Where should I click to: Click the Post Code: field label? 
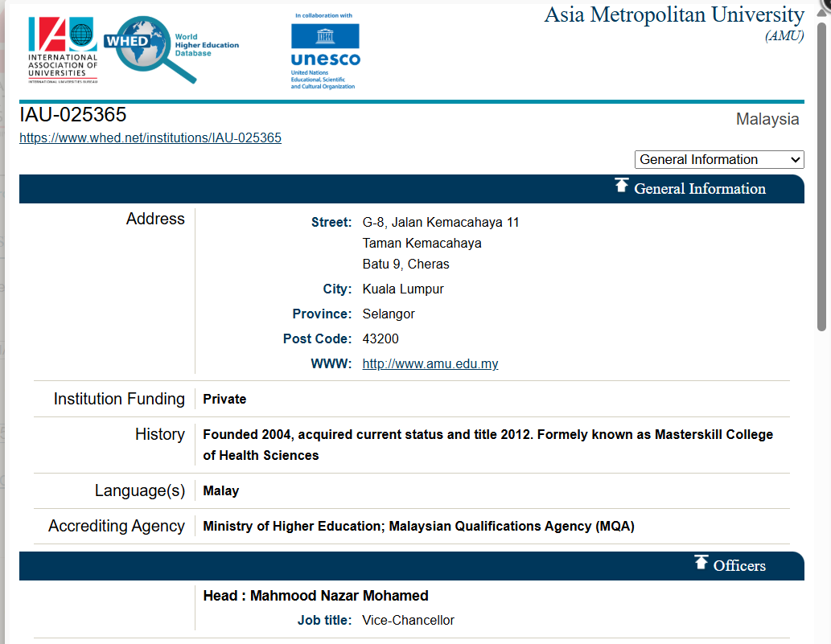coord(318,339)
